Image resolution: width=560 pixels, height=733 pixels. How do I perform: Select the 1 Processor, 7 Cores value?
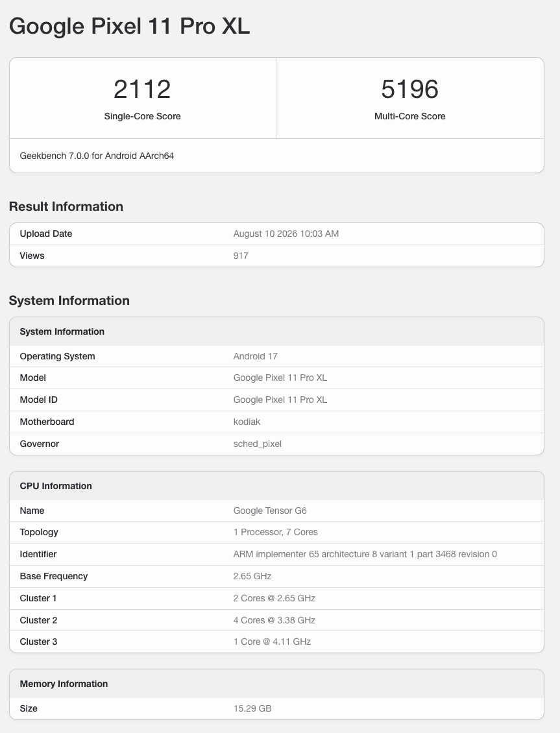[x=275, y=532]
